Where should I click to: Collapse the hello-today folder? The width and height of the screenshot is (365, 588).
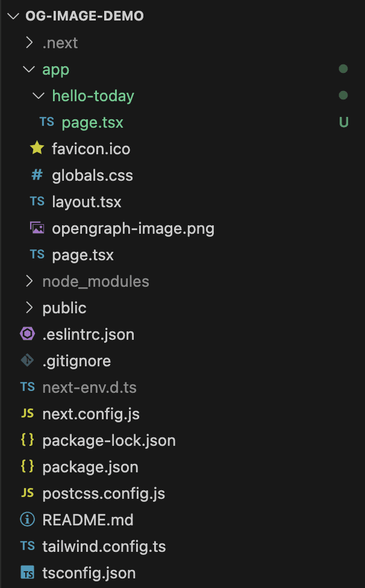click(x=39, y=95)
